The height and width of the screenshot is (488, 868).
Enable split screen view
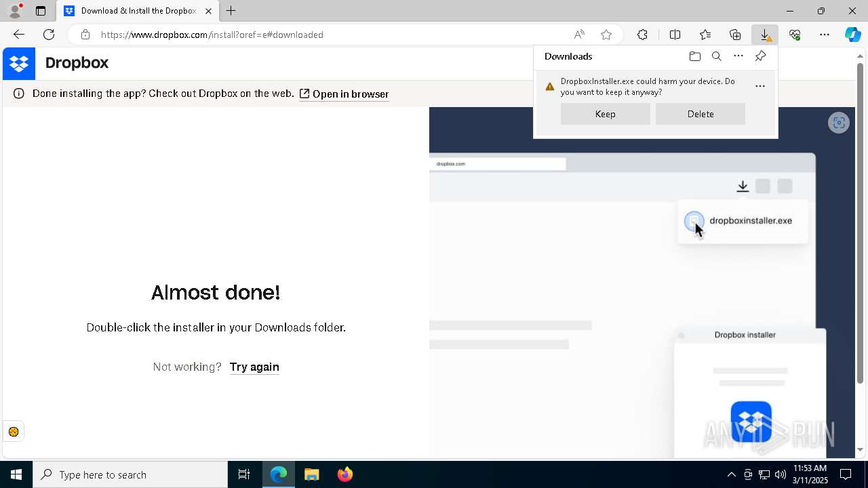[x=675, y=35]
